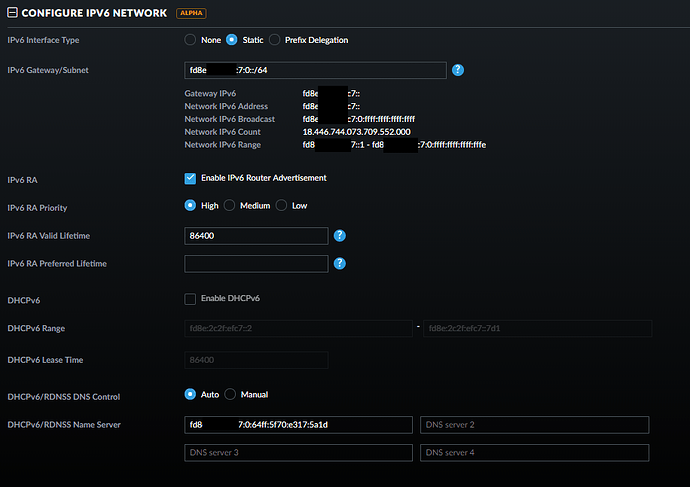Viewport: 690px width, 487px height.
Task: Click the DNS server 2 input field
Action: [535, 425]
